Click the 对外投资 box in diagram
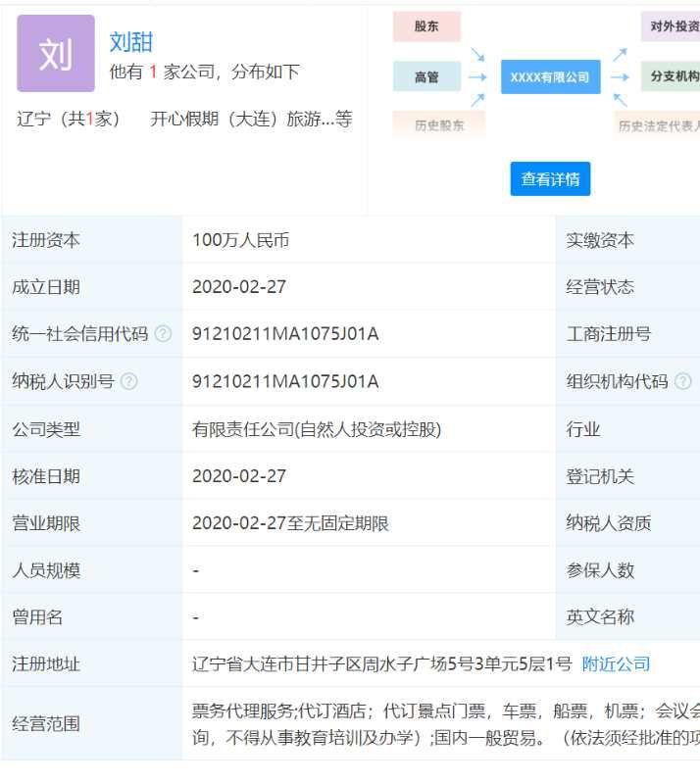 click(671, 26)
